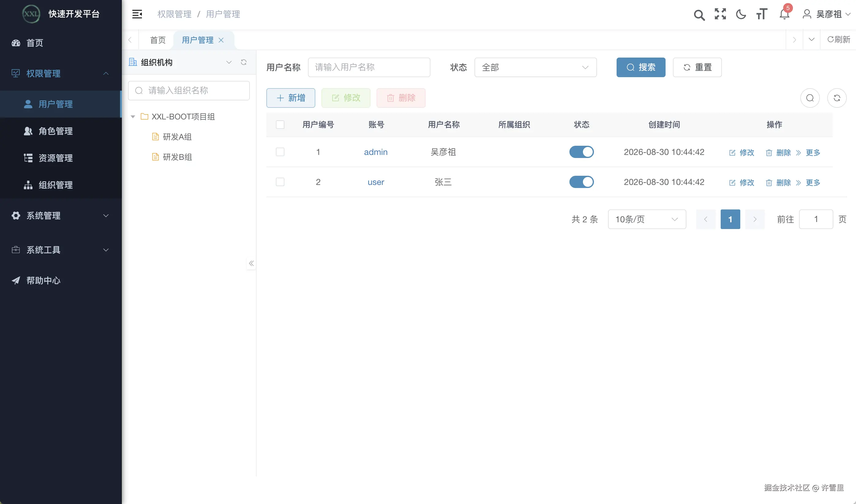The width and height of the screenshot is (856, 504).
Task: Toggle the sidebar collapse hamburger icon
Action: coord(137,14)
